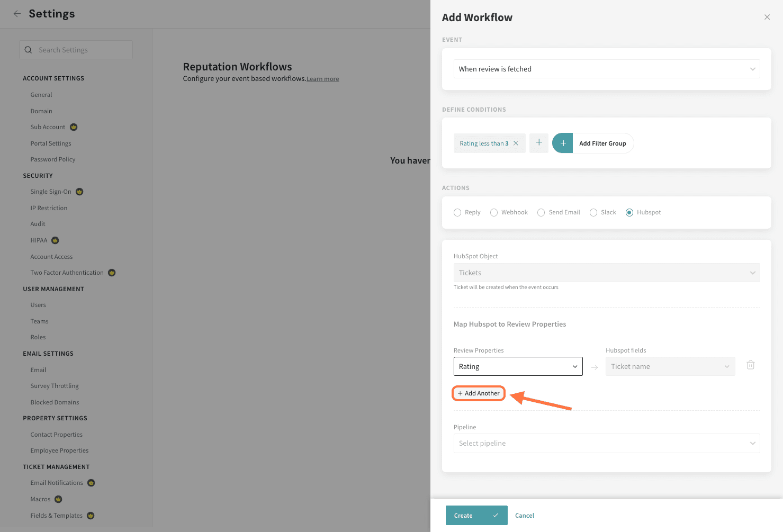Remove the 'Rating less than 3' condition

tap(516, 143)
